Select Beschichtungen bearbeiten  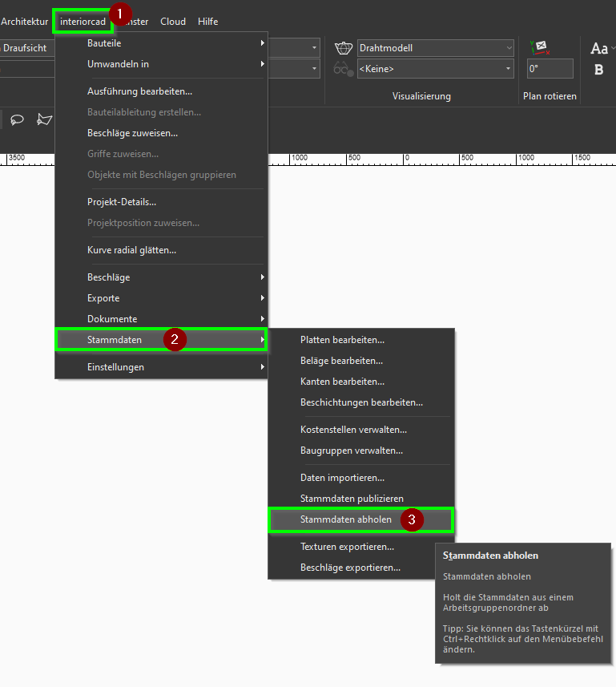click(x=361, y=402)
